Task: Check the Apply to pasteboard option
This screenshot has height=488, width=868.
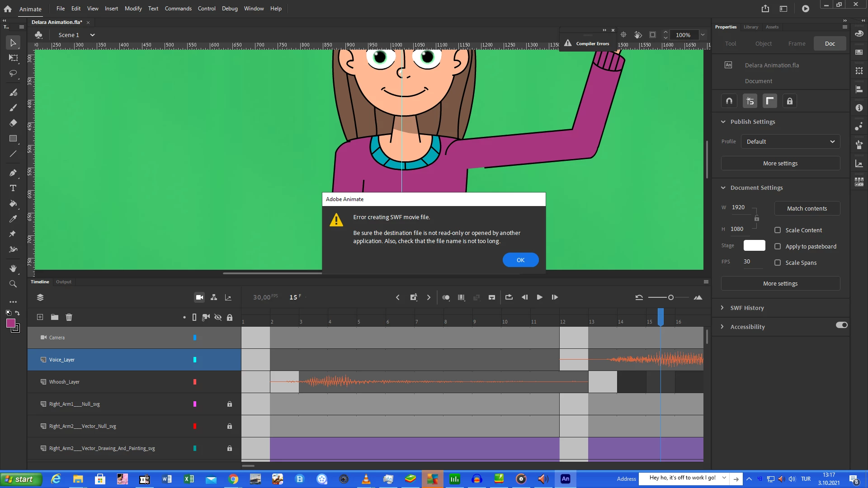Action: click(x=778, y=246)
